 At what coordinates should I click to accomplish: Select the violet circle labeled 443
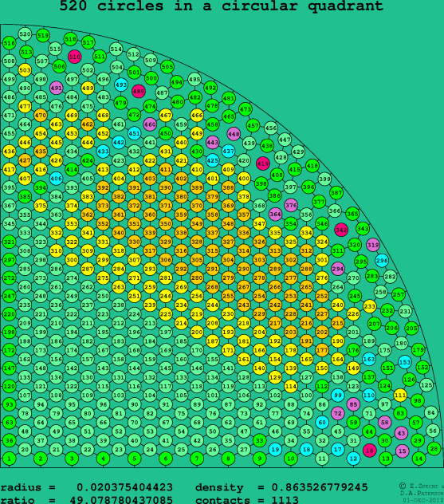(212, 142)
